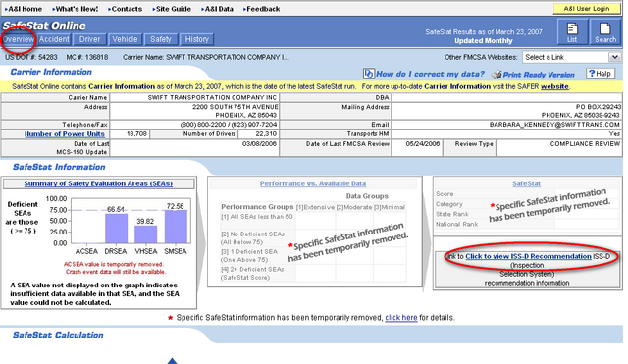Screen dimensions: 628x364
Task: Click the FMCSA review date 05/24/2006
Action: click(423, 144)
